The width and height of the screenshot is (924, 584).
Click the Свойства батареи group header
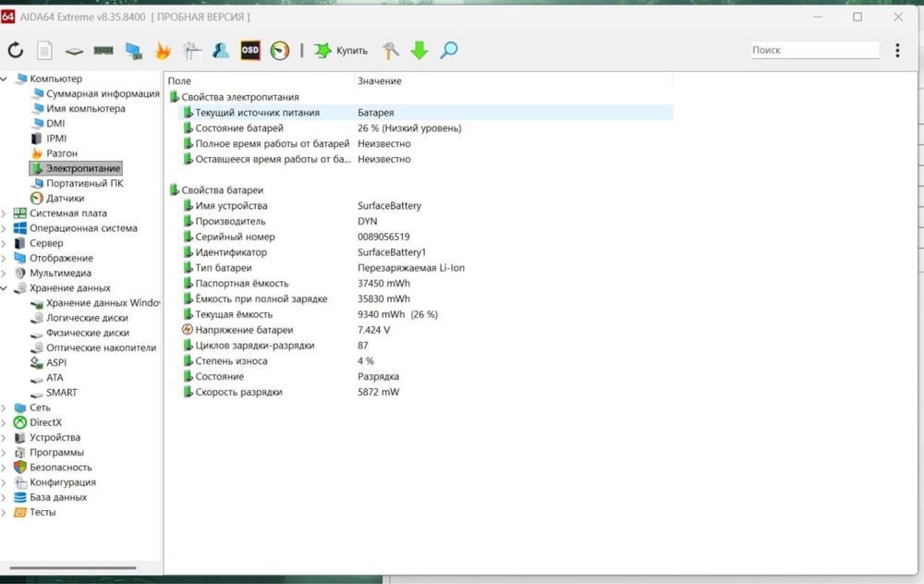tap(222, 190)
